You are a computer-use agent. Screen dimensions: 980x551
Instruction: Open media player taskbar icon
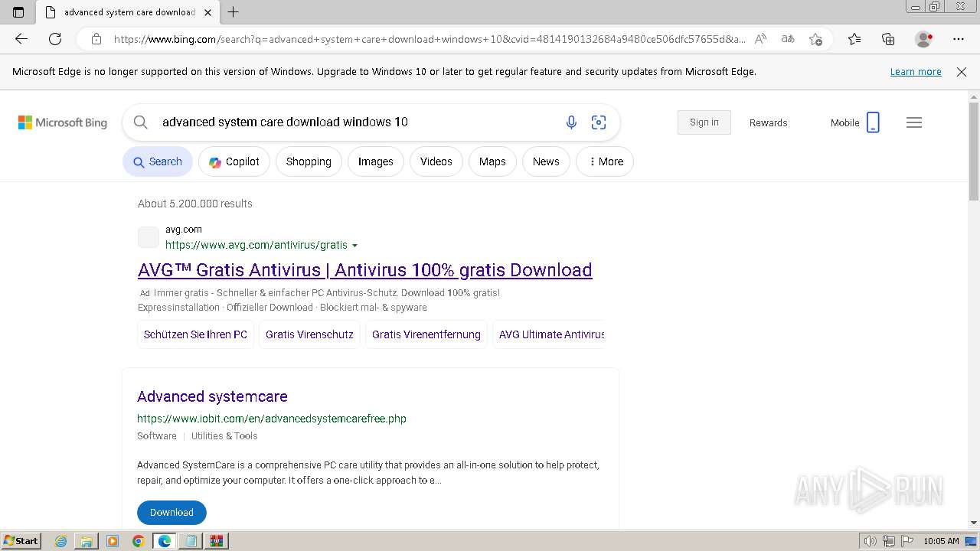[x=113, y=541]
